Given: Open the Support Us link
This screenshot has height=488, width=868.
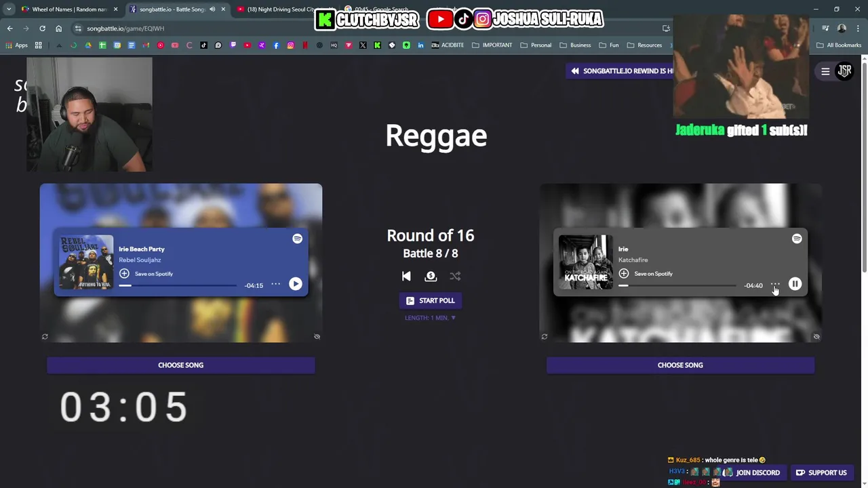Looking at the screenshot, I should [821, 472].
